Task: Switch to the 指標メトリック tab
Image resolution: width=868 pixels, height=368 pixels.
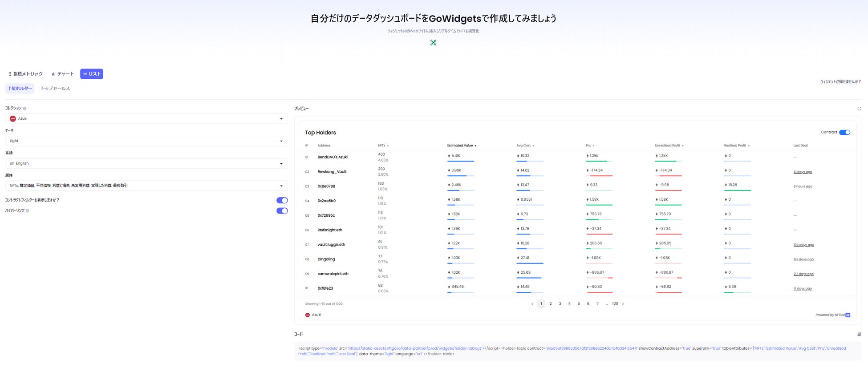Action: pos(25,74)
